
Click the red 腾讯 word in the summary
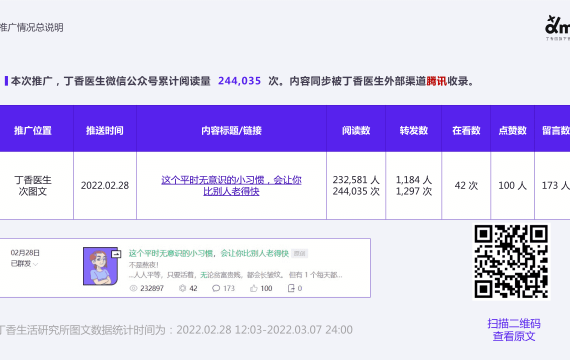click(437, 81)
